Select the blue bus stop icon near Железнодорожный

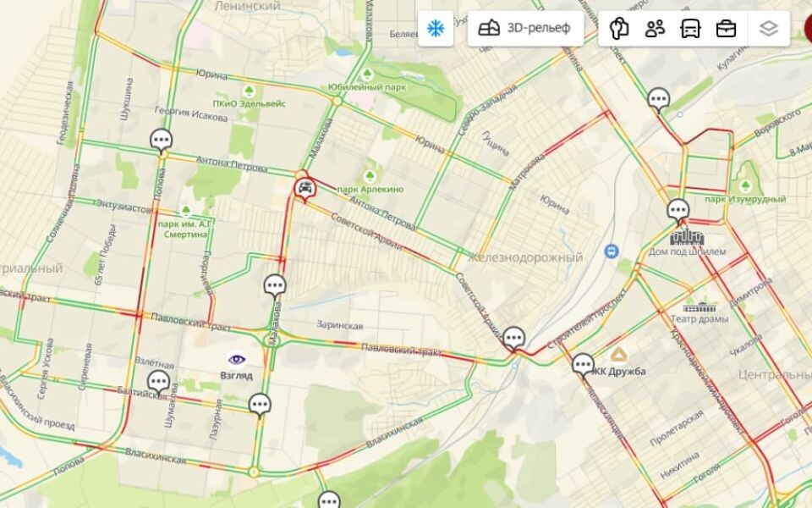[612, 252]
